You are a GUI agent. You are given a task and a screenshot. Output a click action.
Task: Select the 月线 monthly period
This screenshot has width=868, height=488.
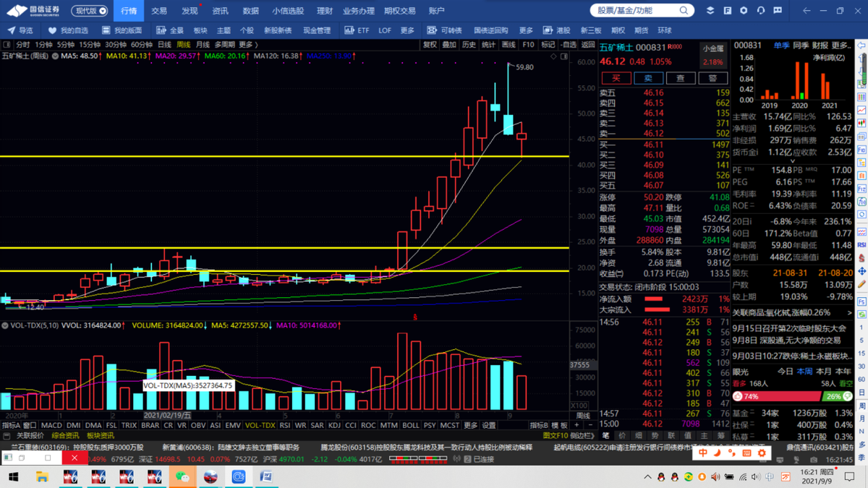pos(203,45)
